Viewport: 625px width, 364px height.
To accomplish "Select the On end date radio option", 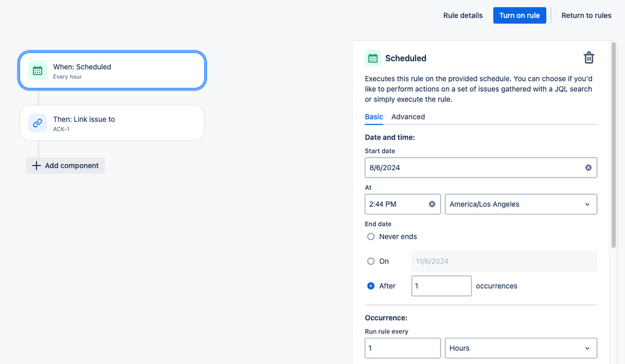I will click(x=371, y=261).
